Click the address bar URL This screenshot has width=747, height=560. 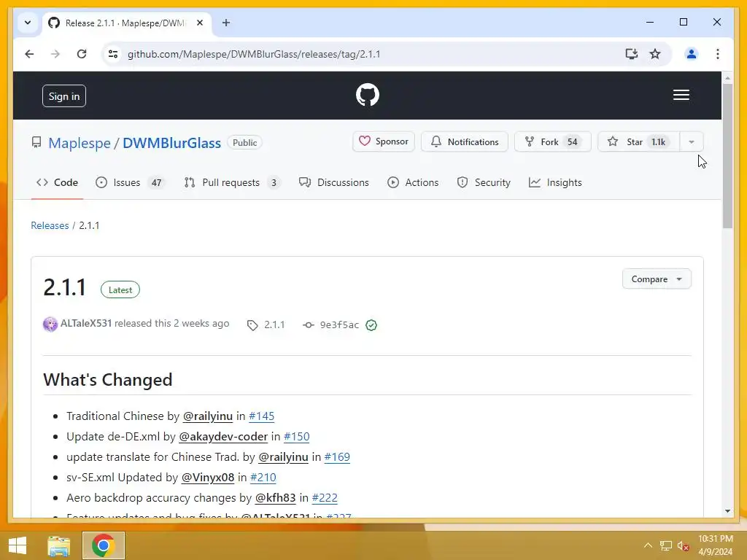tap(254, 54)
